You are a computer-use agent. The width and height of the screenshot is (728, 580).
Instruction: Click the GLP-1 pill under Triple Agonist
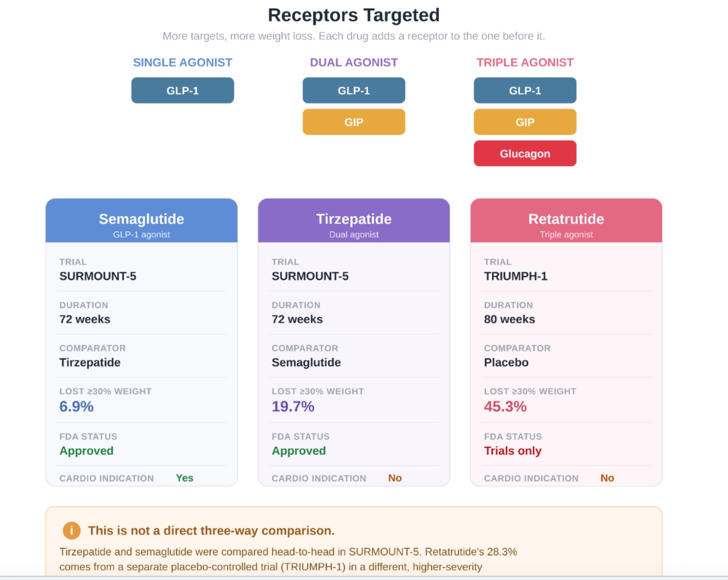click(525, 90)
